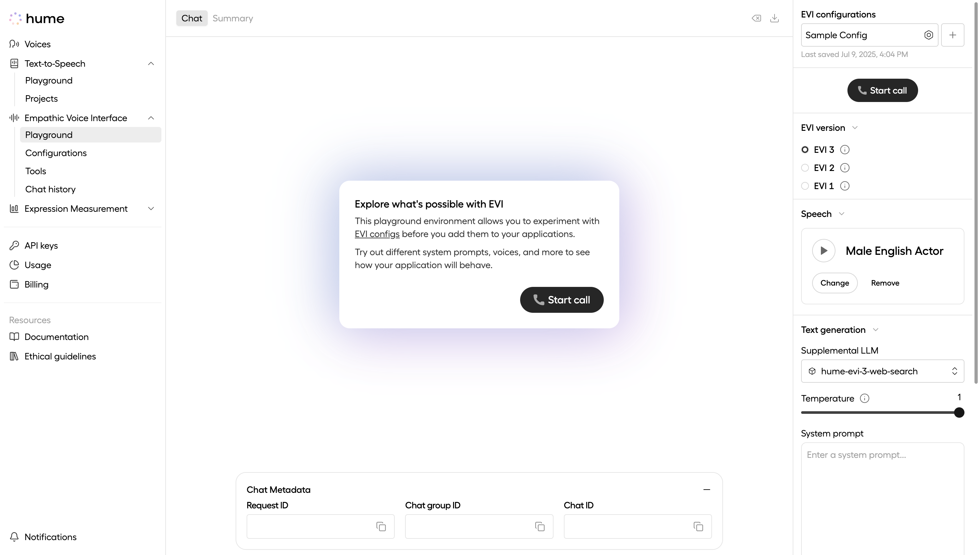The image size is (980, 555).
Task: Show info about EVI 3
Action: pos(845,150)
